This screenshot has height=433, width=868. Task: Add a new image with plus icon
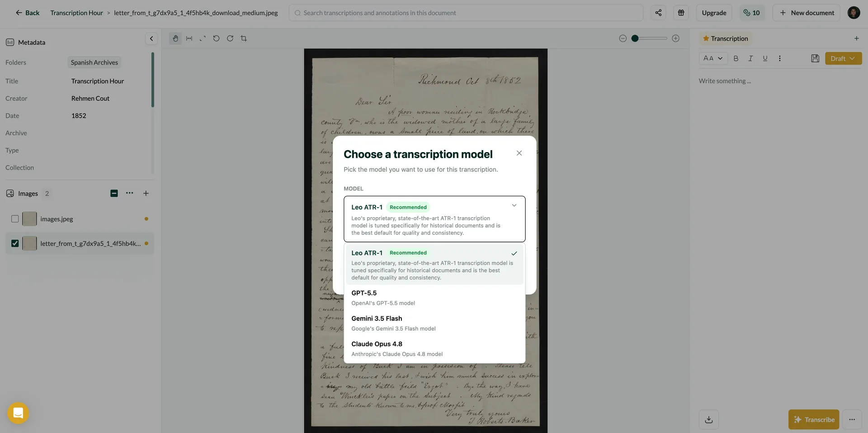[x=146, y=193]
